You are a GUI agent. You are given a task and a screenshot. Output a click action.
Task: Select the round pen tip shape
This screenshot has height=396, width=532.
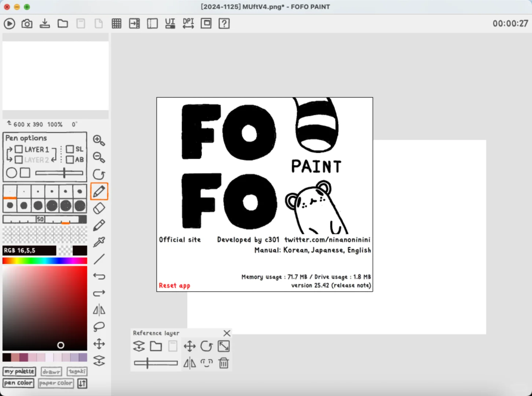[11, 173]
